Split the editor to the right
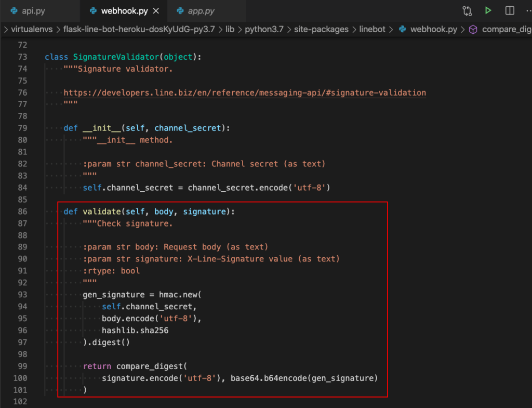Image resolution: width=532 pixels, height=408 pixels. 509,10
